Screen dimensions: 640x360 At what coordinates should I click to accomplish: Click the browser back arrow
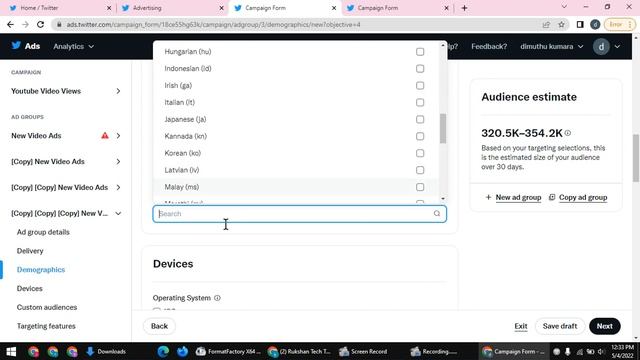point(10,24)
